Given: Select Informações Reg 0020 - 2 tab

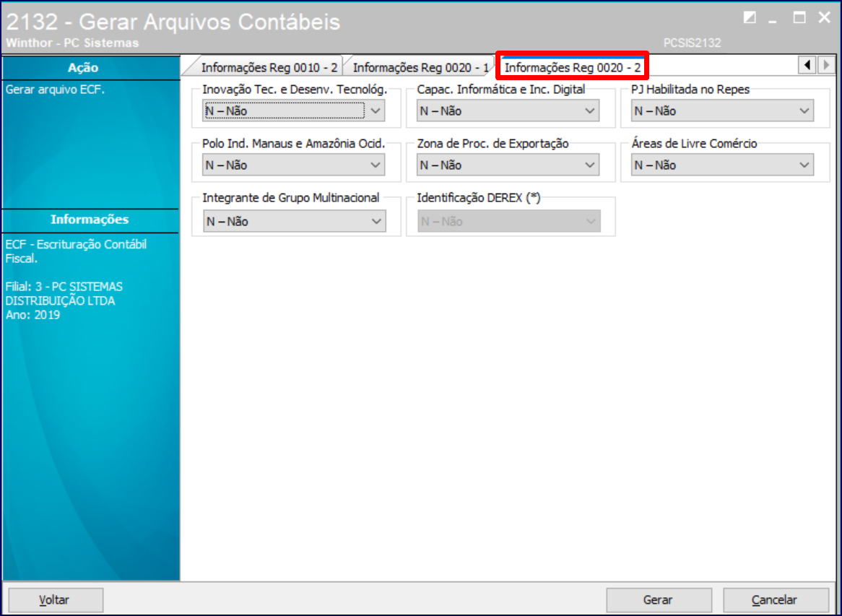Looking at the screenshot, I should 573,68.
